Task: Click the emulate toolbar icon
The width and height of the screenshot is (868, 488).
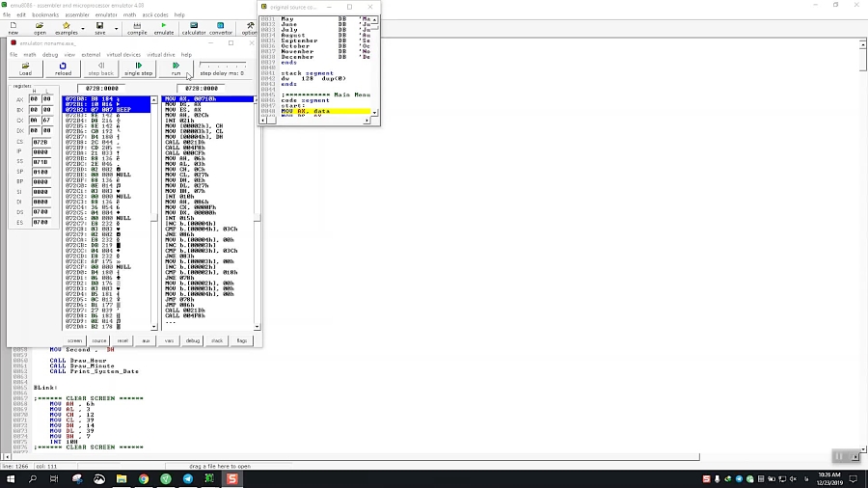Action: point(164,28)
